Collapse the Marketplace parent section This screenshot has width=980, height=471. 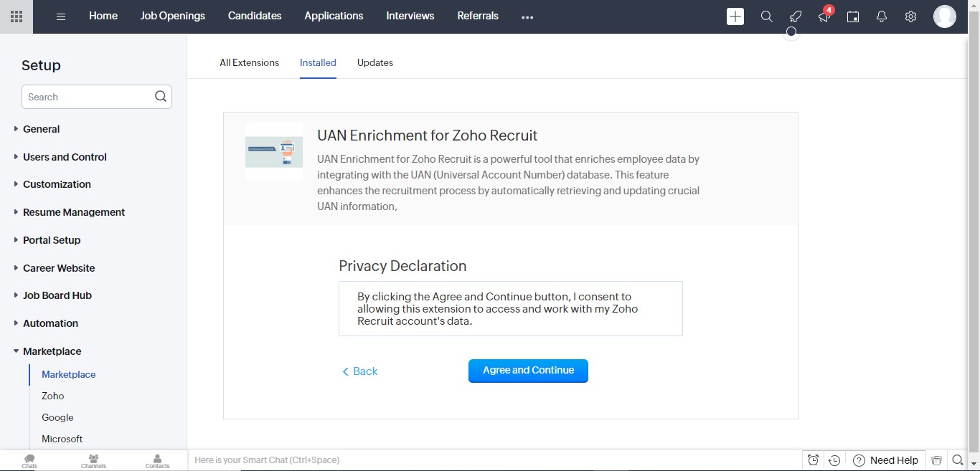(x=52, y=351)
